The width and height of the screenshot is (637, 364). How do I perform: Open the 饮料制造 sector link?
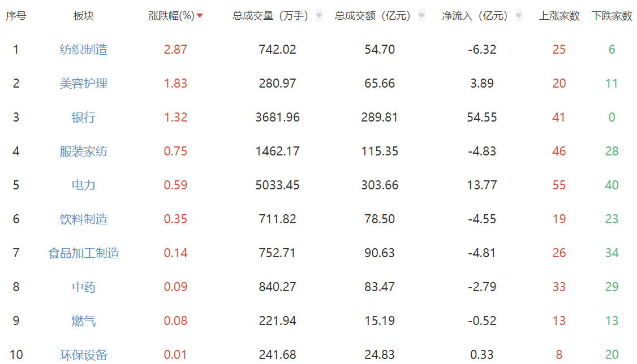tap(84, 219)
